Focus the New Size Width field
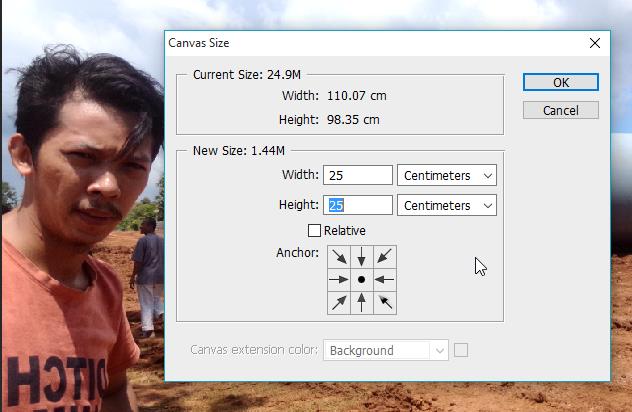632x412 pixels. 358,175
